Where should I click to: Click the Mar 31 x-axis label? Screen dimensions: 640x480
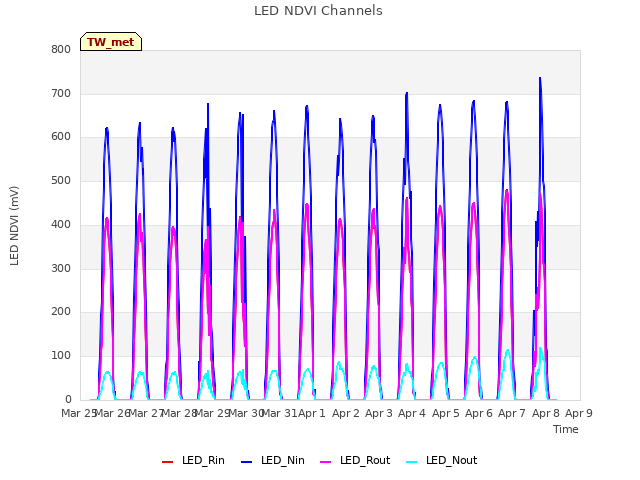[x=279, y=413]
